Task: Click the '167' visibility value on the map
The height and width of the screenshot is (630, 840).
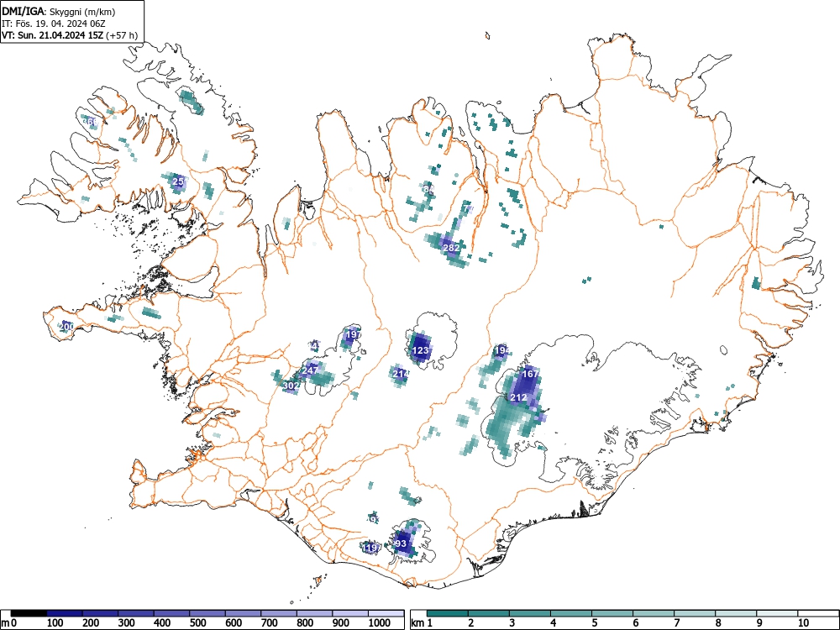Action: coord(530,374)
